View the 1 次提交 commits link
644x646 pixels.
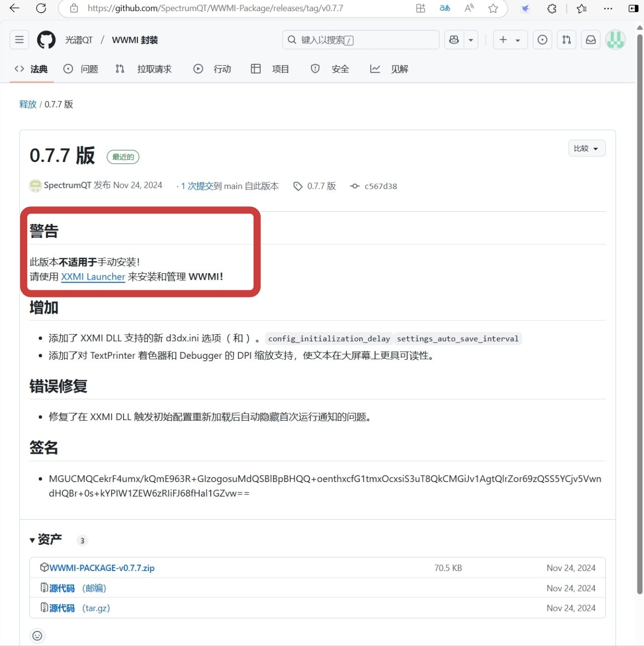pos(197,186)
